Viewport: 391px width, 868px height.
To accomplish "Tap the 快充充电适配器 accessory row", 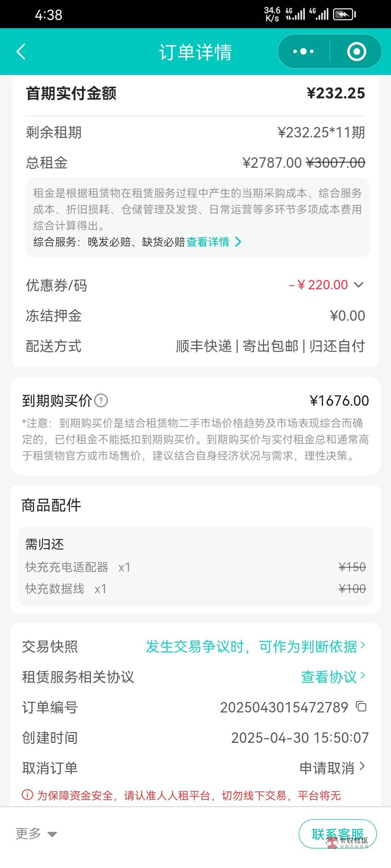I will click(195, 567).
